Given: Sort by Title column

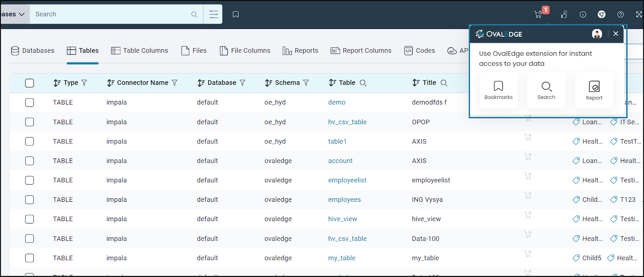Looking at the screenshot, I should (x=416, y=83).
